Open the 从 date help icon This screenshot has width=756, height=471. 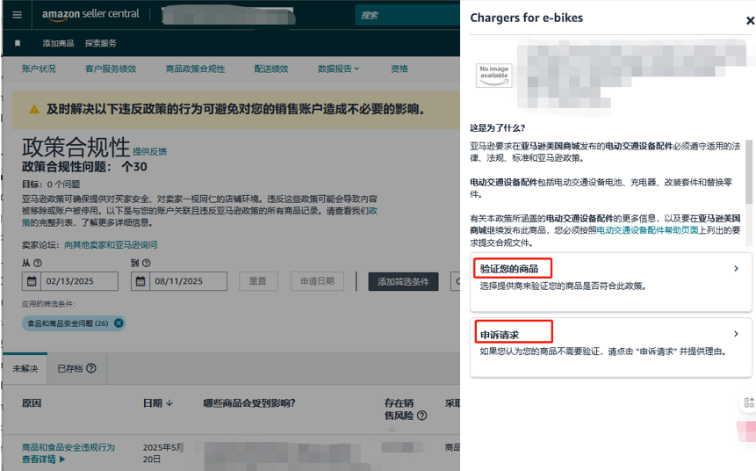click(38, 263)
